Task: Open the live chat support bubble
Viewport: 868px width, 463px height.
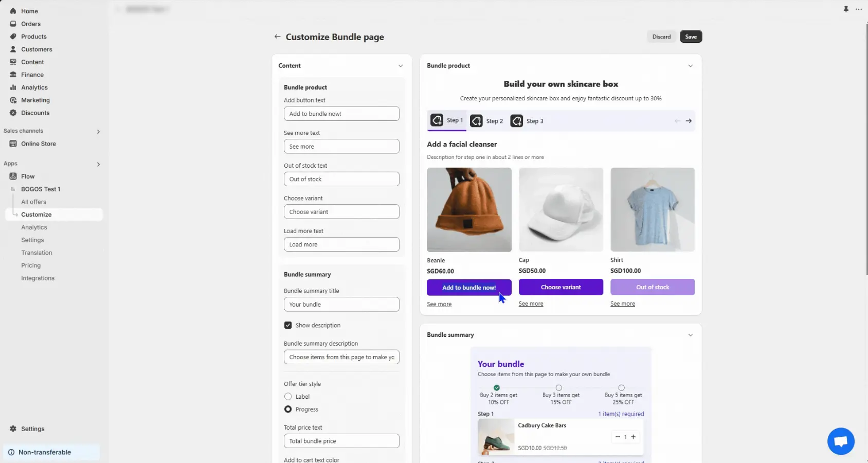Action: (x=841, y=441)
